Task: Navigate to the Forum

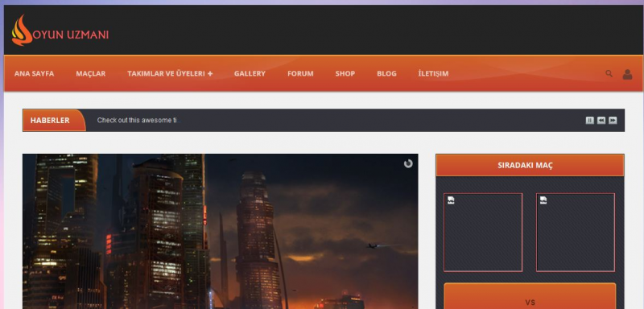Action: coord(300,73)
